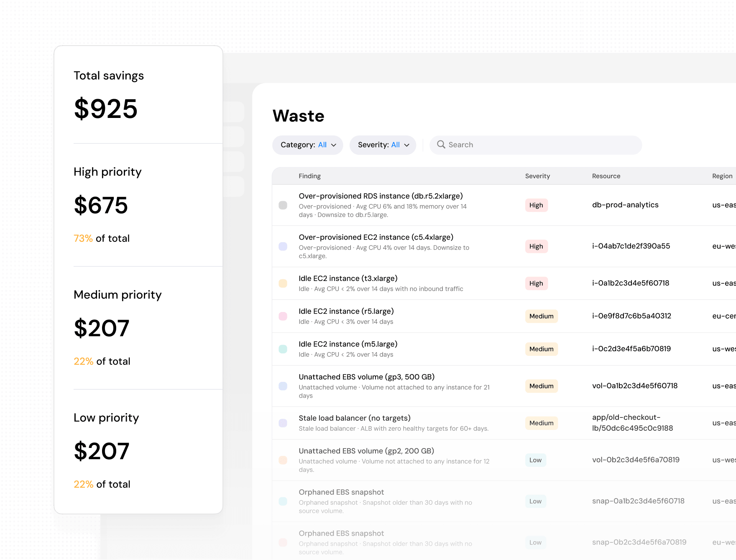The image size is (736, 560).
Task: Click resource vol-0a1b2c3d4e5f60718
Action: pos(635,386)
